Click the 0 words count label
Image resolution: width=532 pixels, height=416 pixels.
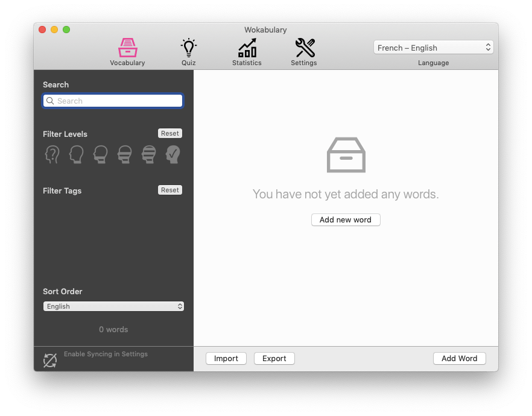[x=113, y=329]
